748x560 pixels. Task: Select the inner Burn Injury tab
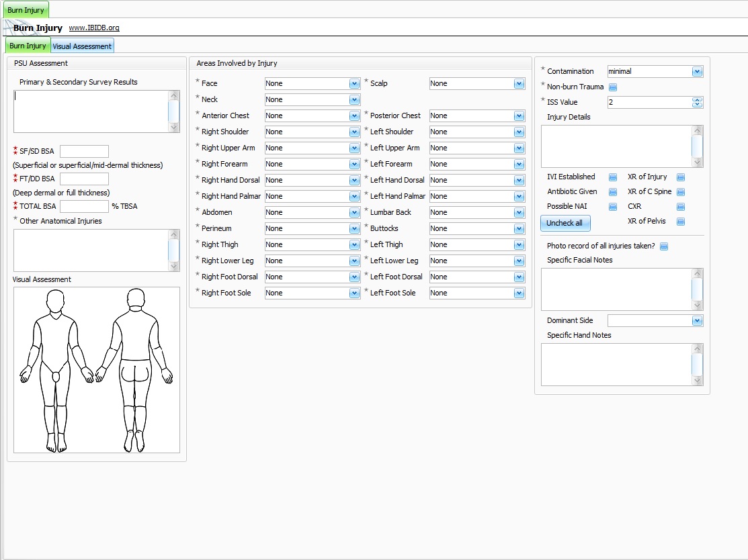(x=28, y=46)
